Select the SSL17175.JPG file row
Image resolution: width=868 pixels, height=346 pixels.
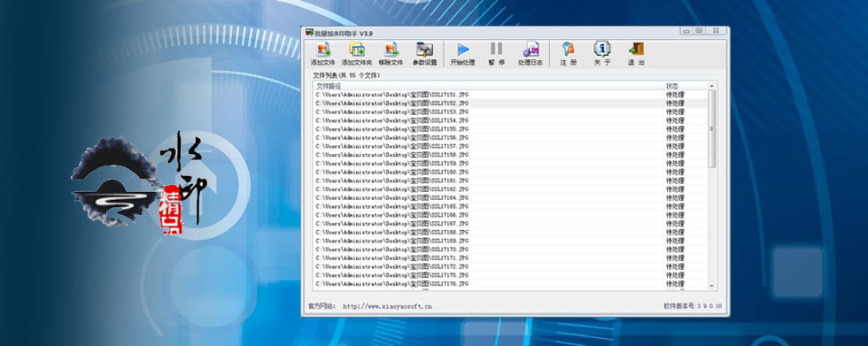coord(510,274)
